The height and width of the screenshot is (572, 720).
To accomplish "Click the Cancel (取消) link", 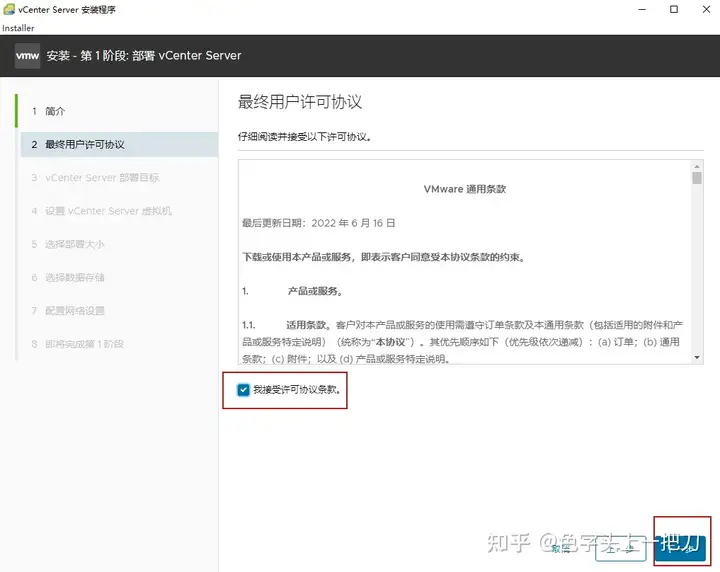I will pos(561,549).
